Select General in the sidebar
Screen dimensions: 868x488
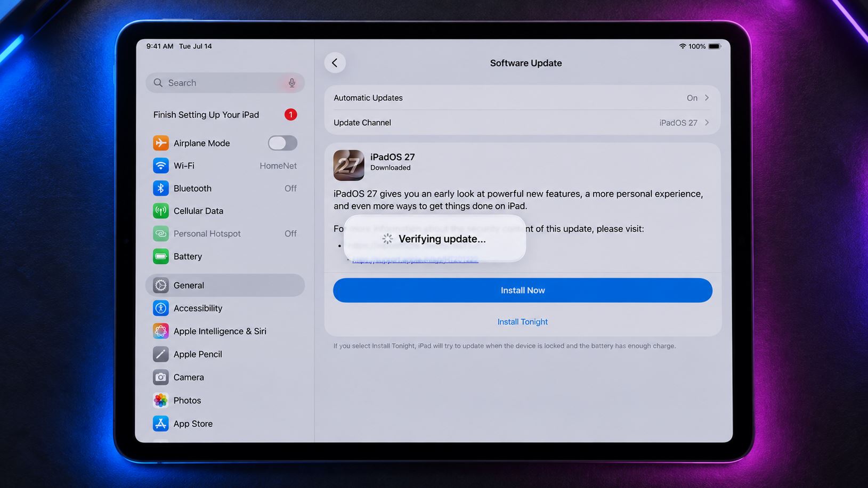[x=225, y=285]
